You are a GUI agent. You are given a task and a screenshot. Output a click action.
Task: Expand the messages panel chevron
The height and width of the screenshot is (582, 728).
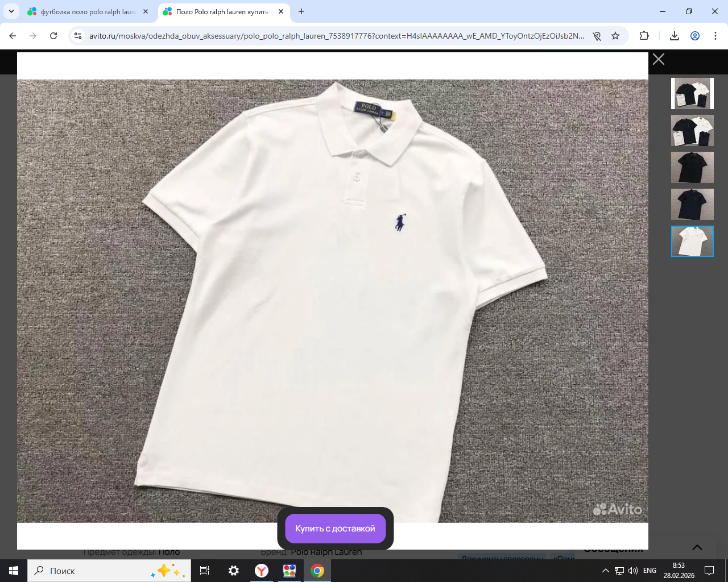[x=697, y=547]
